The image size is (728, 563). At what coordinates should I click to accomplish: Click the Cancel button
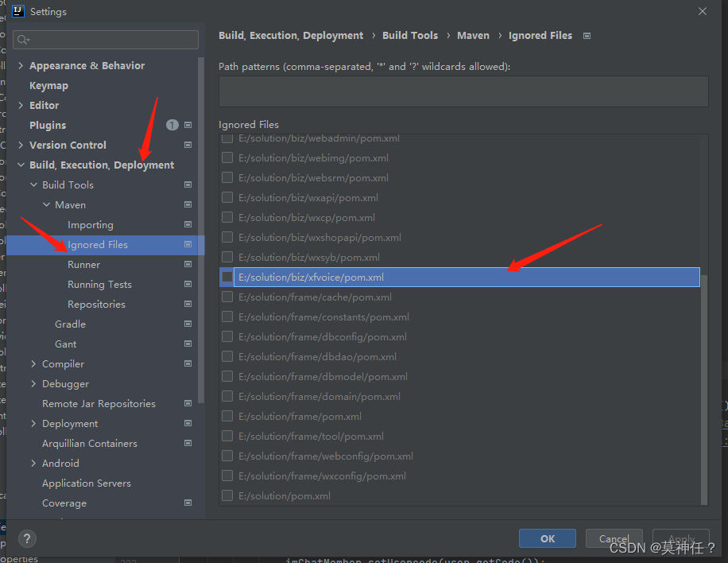click(614, 538)
